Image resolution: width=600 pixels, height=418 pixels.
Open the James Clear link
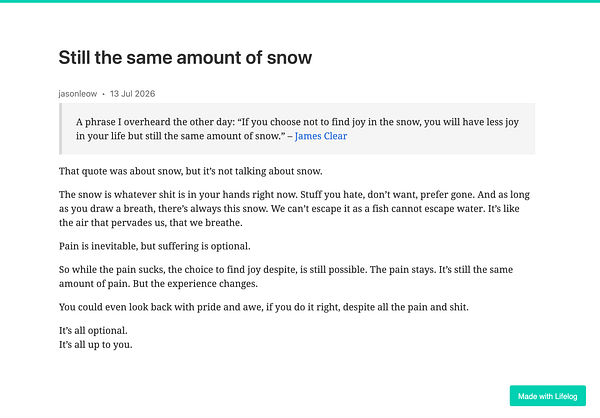pyautogui.click(x=321, y=136)
